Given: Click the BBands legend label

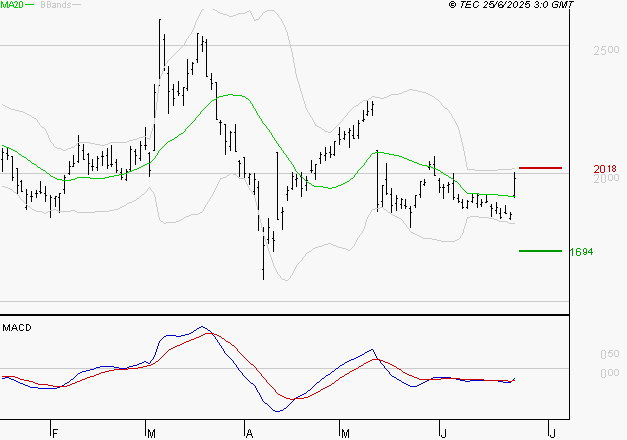Looking at the screenshot, I should point(56,4).
